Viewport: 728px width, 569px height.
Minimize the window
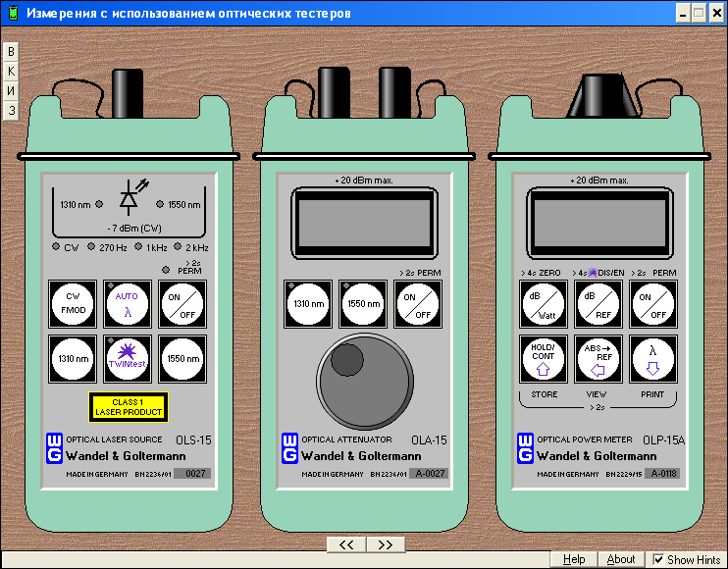click(x=683, y=13)
